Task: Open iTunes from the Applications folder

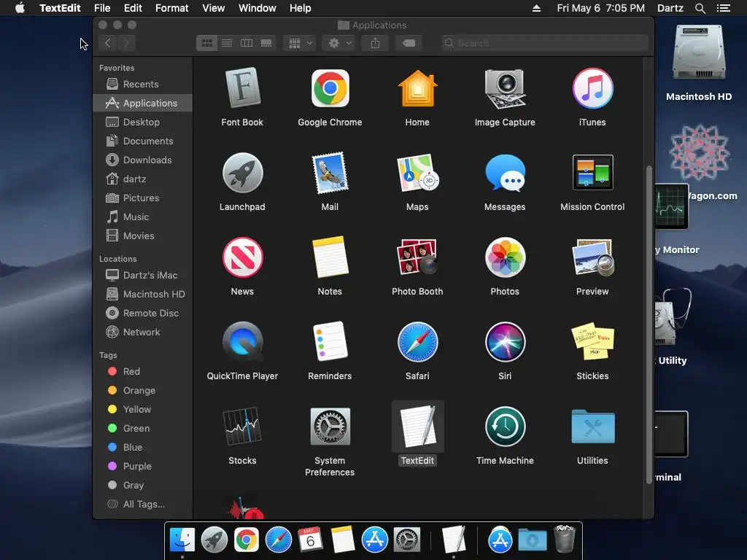Action: point(592,88)
